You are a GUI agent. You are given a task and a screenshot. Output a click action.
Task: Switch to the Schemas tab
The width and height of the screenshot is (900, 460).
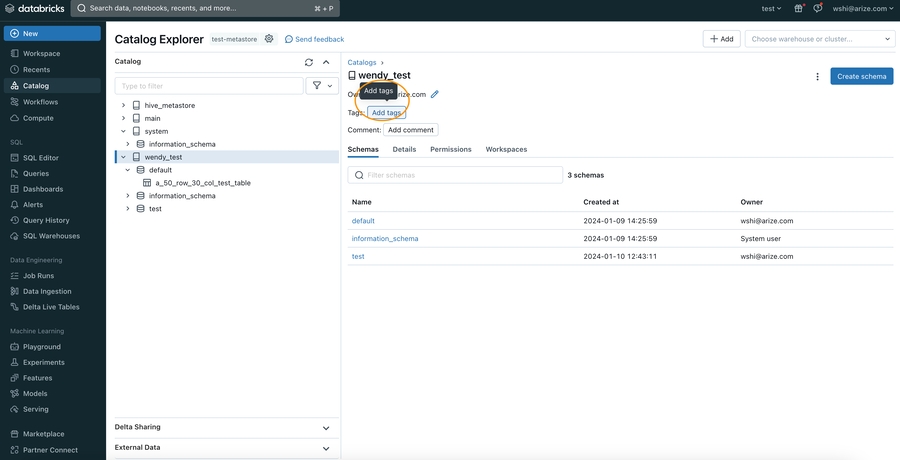point(363,149)
